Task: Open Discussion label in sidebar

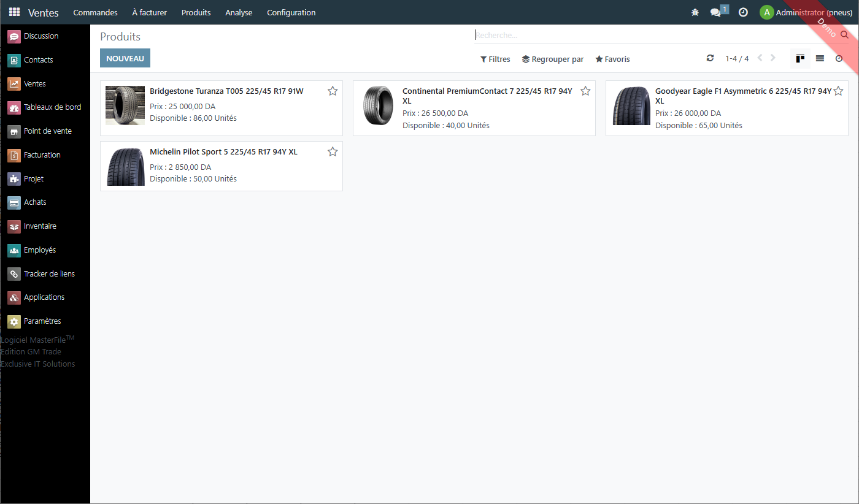Action: [x=41, y=36]
